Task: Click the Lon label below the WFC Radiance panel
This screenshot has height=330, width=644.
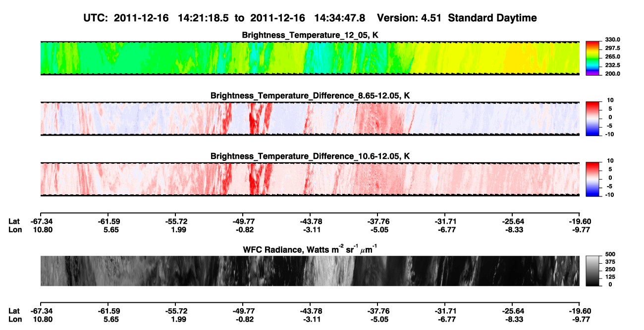Action: [x=15, y=319]
